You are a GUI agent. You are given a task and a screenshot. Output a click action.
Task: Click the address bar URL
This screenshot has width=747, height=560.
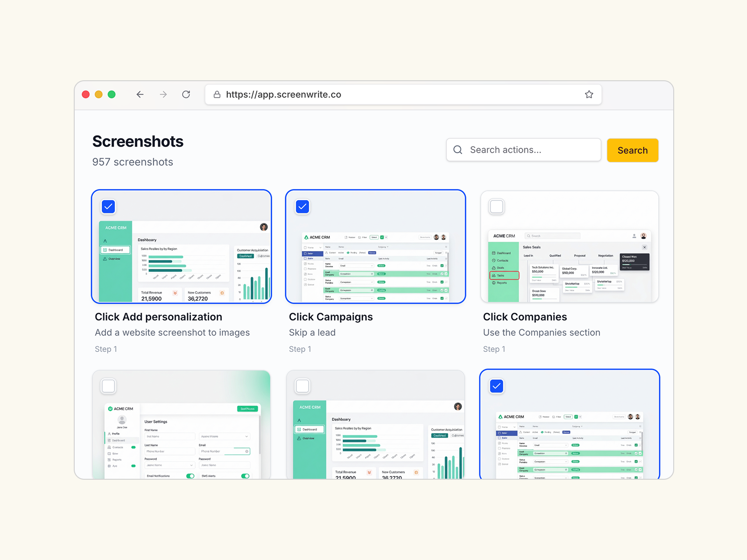283,95
